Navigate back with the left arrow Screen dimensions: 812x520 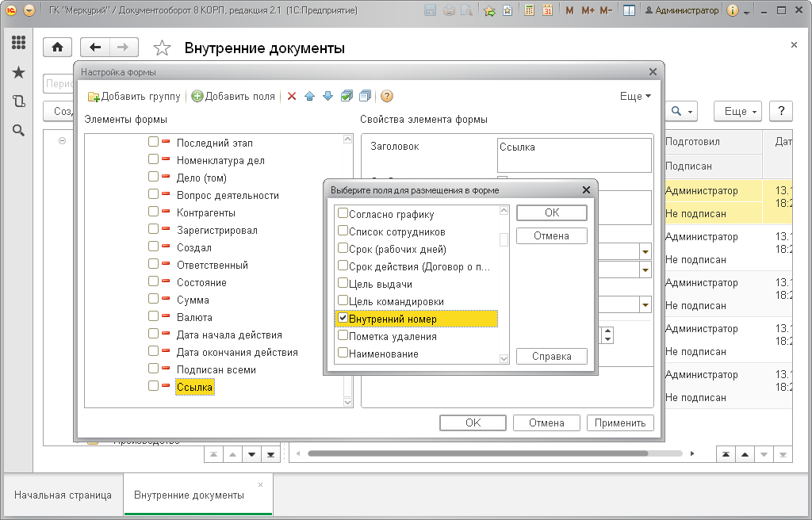[x=95, y=48]
